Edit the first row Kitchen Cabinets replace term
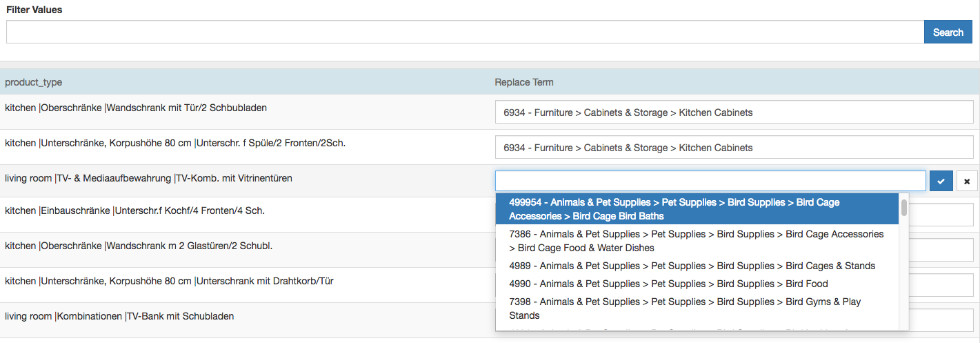 coord(734,112)
